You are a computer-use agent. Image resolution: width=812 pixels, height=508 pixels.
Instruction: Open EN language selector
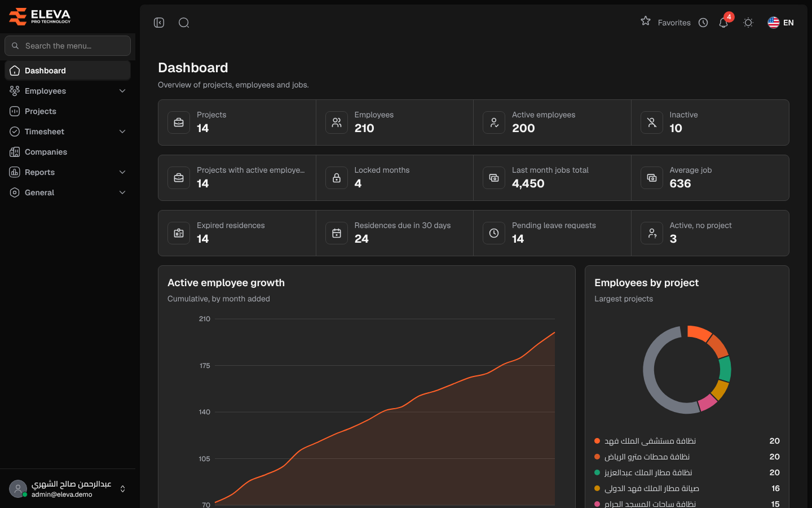[x=781, y=23]
